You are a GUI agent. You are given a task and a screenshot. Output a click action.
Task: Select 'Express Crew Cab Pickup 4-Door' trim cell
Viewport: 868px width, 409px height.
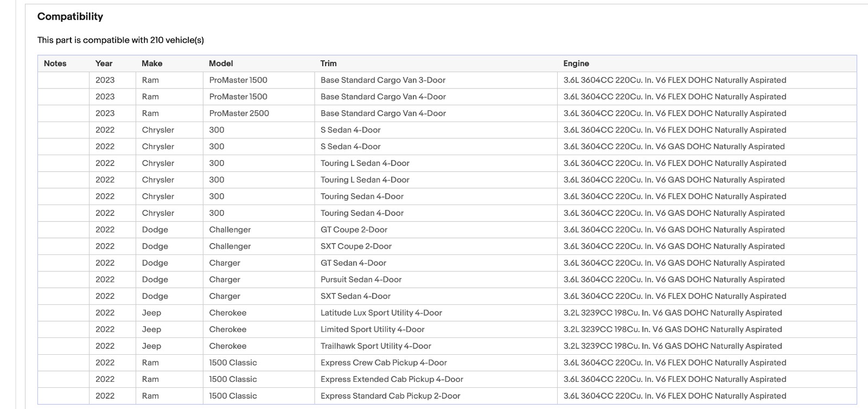click(x=436, y=363)
